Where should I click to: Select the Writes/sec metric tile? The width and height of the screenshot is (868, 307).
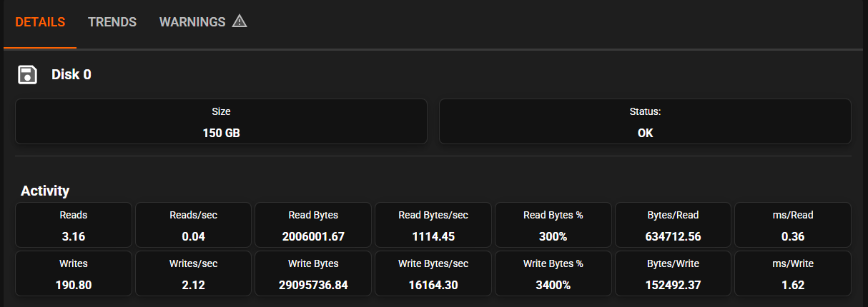193,273
